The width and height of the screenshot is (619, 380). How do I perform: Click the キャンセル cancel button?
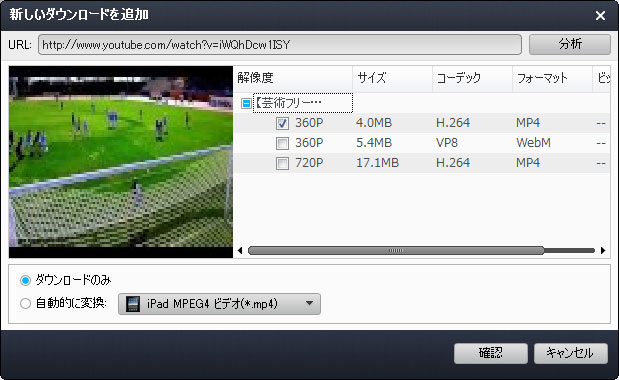coord(570,353)
